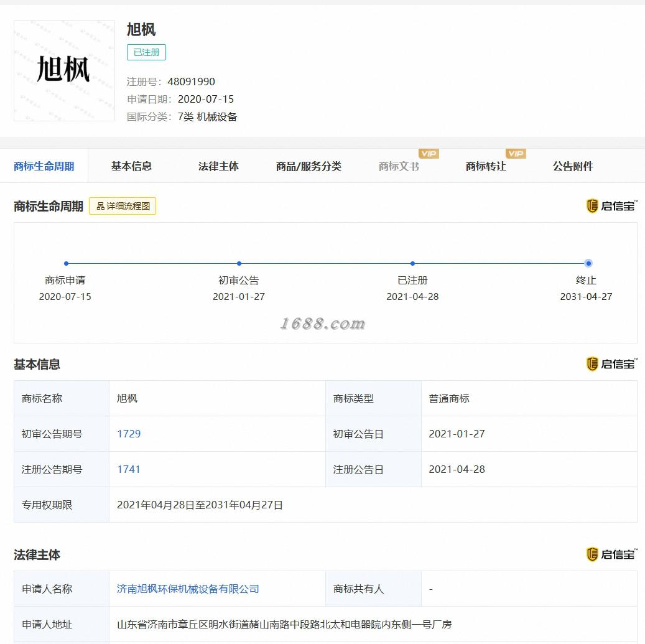The height and width of the screenshot is (644, 645).
Task: Switch to the 法律主体 tab
Action: pos(218,166)
